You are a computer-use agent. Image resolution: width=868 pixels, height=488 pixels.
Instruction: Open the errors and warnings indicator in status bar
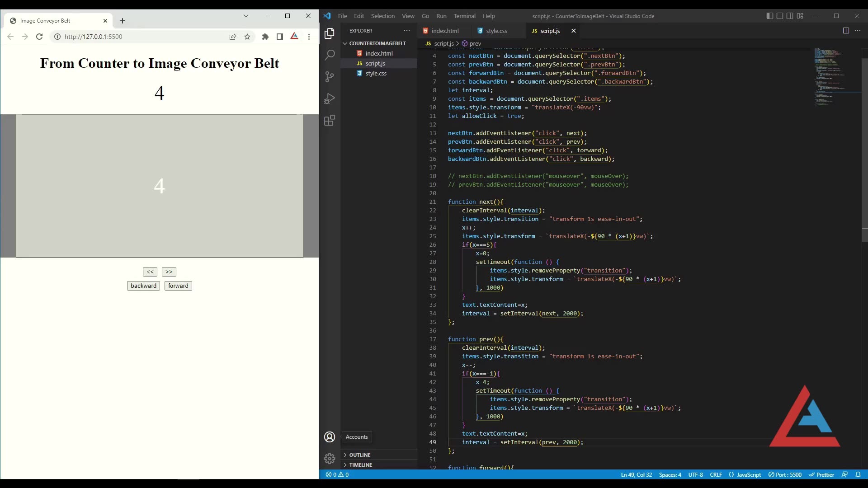pos(337,474)
